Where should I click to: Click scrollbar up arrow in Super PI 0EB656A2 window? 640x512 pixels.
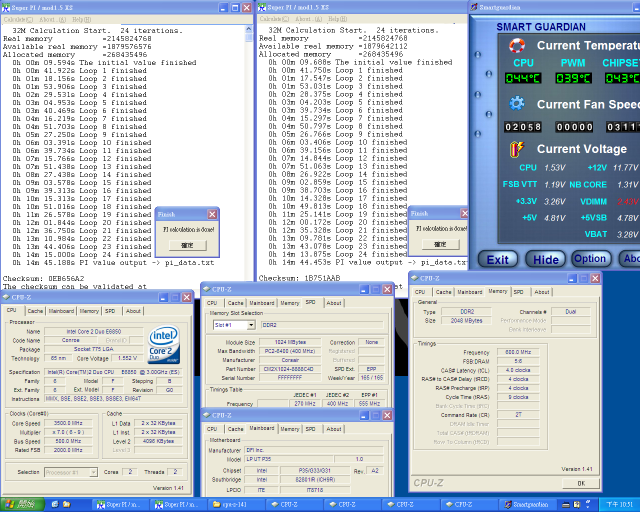[x=249, y=29]
